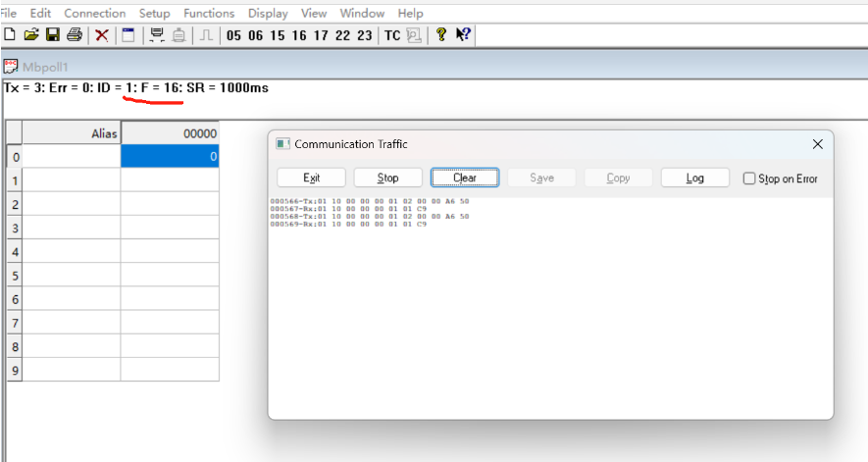Click the 17 function toolbar button
This screenshot has width=868, height=462.
tap(321, 35)
